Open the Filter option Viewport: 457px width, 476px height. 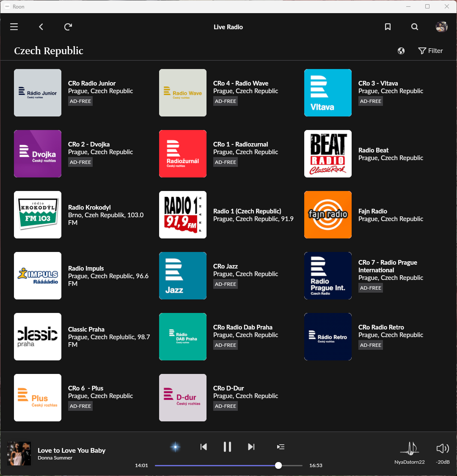(430, 51)
